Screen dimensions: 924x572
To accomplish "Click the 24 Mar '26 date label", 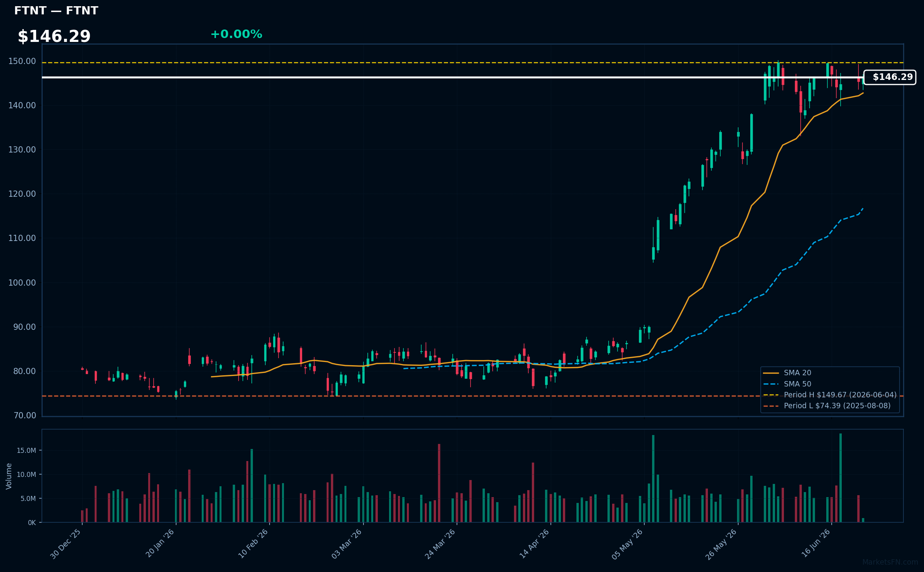I will pos(440,544).
